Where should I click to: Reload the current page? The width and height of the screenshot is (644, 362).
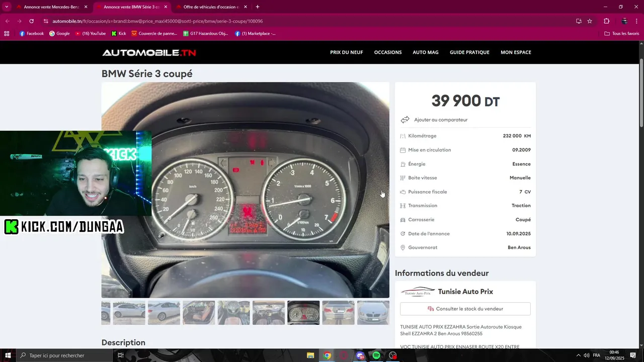(x=31, y=21)
